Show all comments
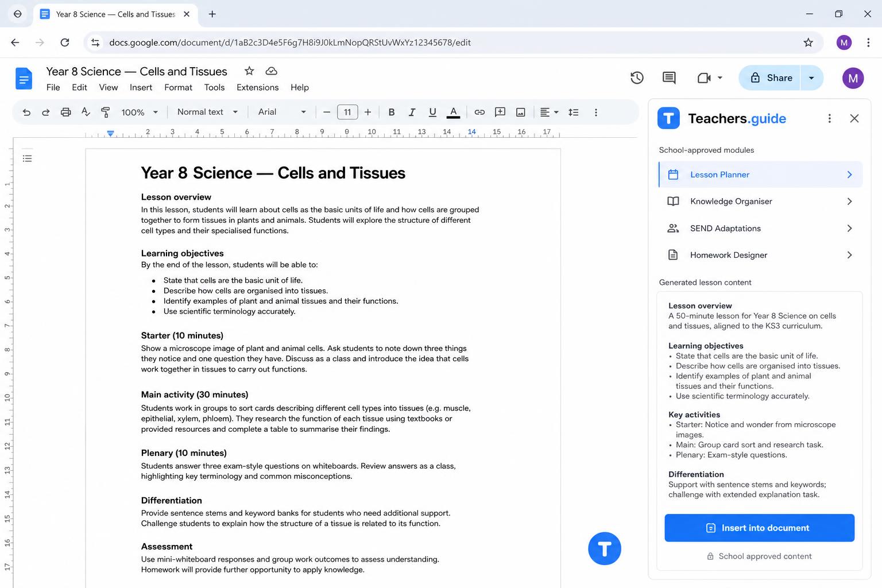 pos(669,78)
